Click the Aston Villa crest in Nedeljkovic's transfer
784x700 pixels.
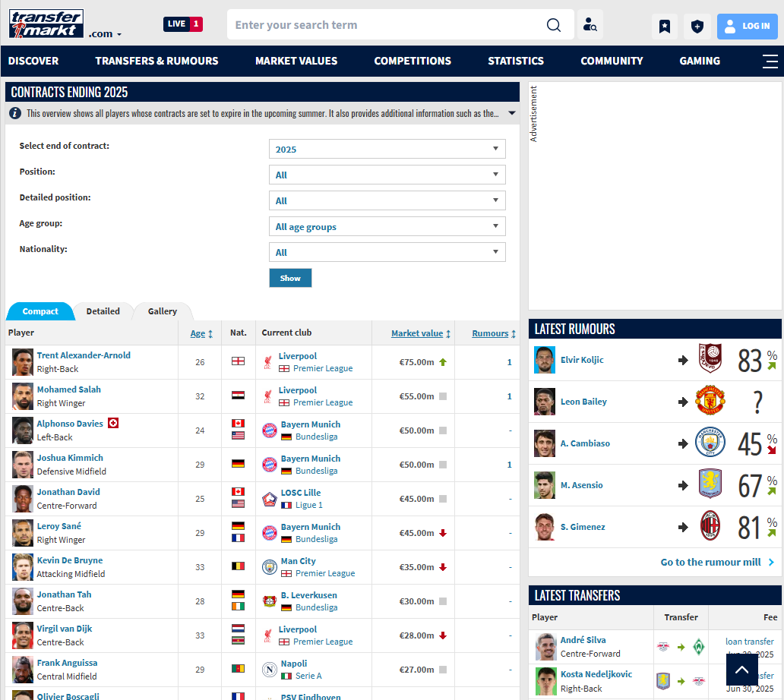point(663,681)
